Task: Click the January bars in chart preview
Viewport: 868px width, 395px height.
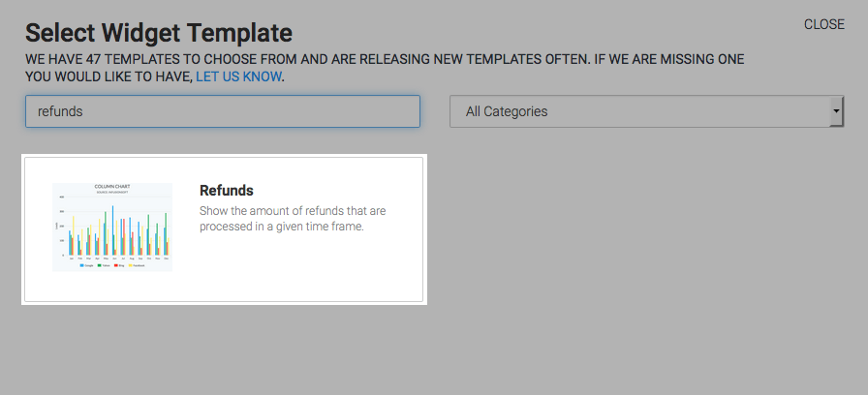Action: click(72, 235)
